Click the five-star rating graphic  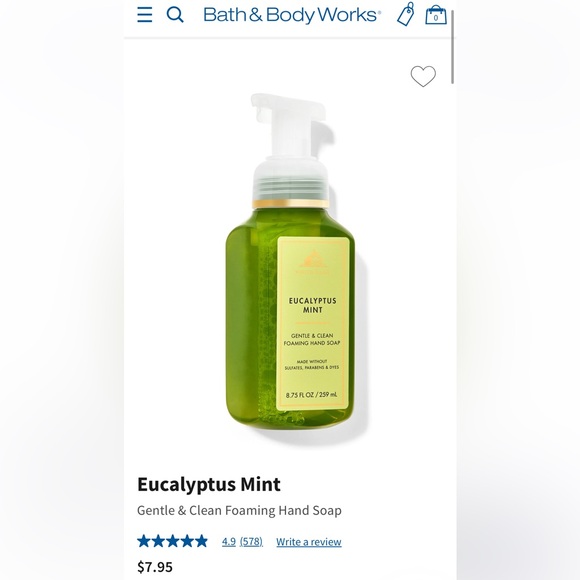(172, 541)
